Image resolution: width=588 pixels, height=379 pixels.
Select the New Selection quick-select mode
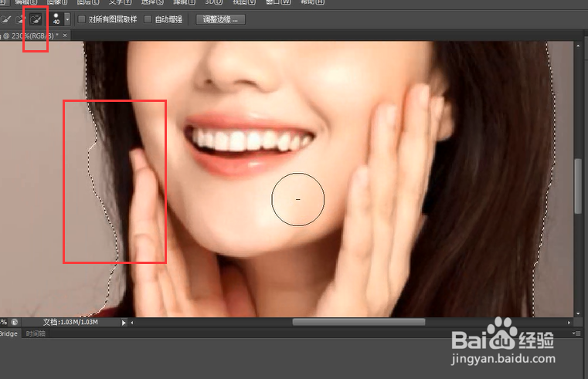pos(5,19)
